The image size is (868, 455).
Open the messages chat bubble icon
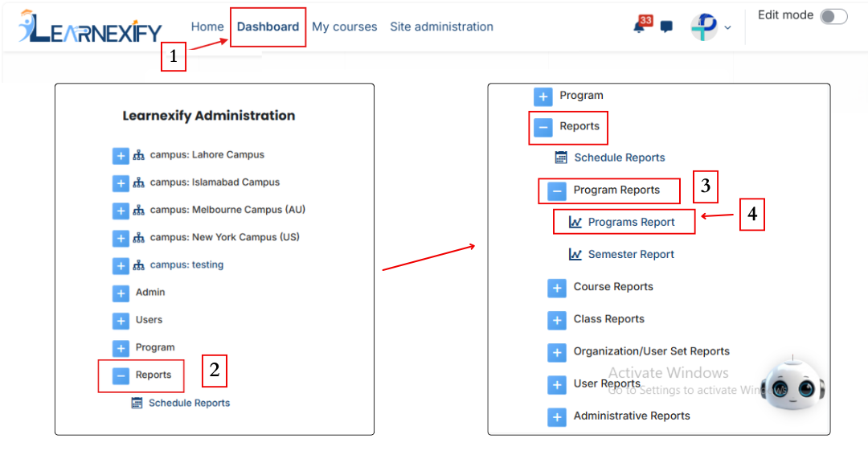click(x=666, y=27)
